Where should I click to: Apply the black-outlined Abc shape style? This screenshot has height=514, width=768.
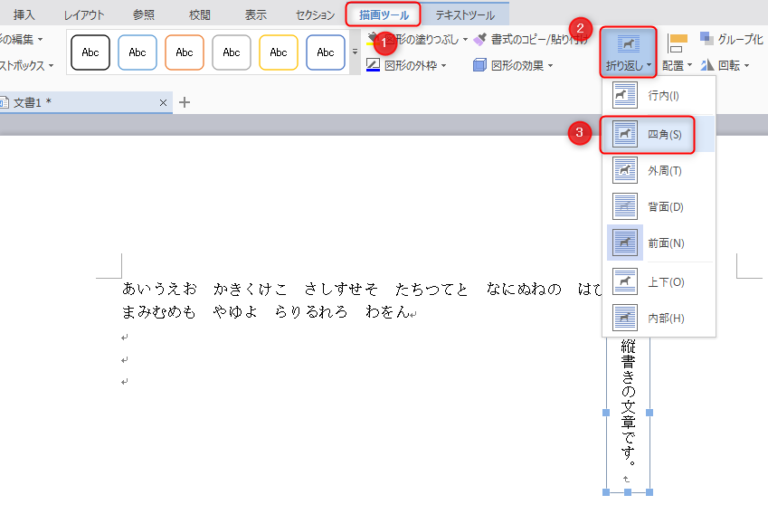pos(90,52)
